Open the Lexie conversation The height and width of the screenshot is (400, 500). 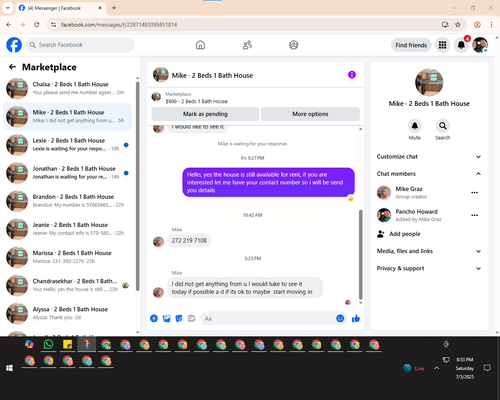point(68,145)
